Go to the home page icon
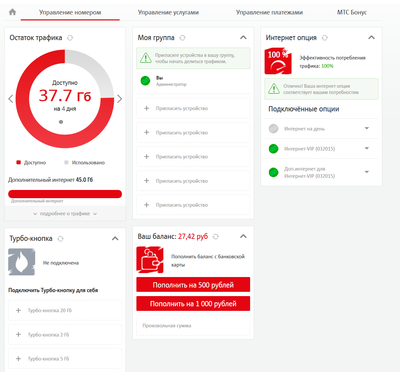This screenshot has height=372, width=400. coord(12,12)
